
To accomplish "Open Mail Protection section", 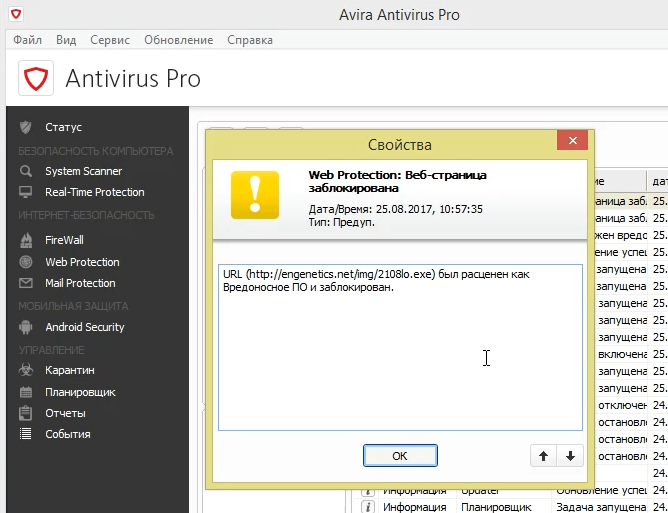I will (x=80, y=283).
